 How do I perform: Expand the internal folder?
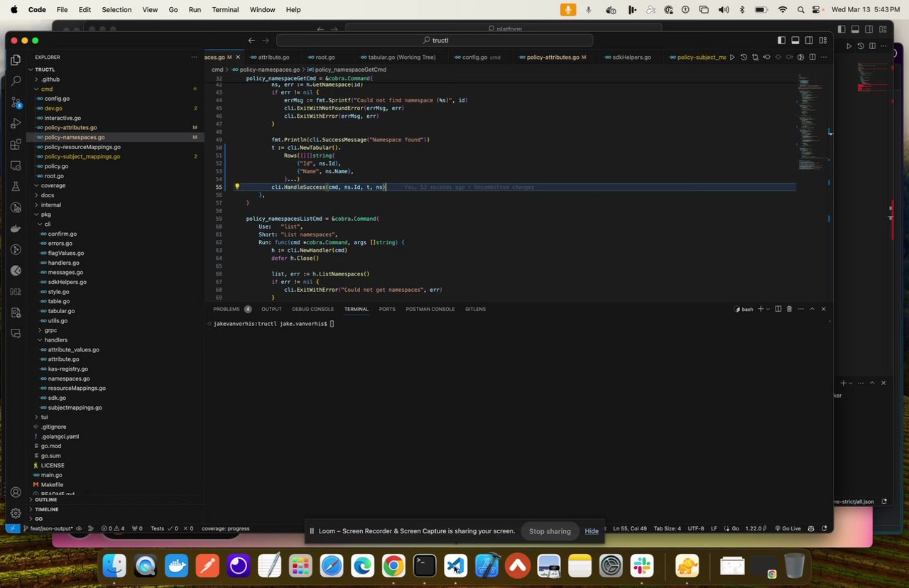(x=51, y=205)
